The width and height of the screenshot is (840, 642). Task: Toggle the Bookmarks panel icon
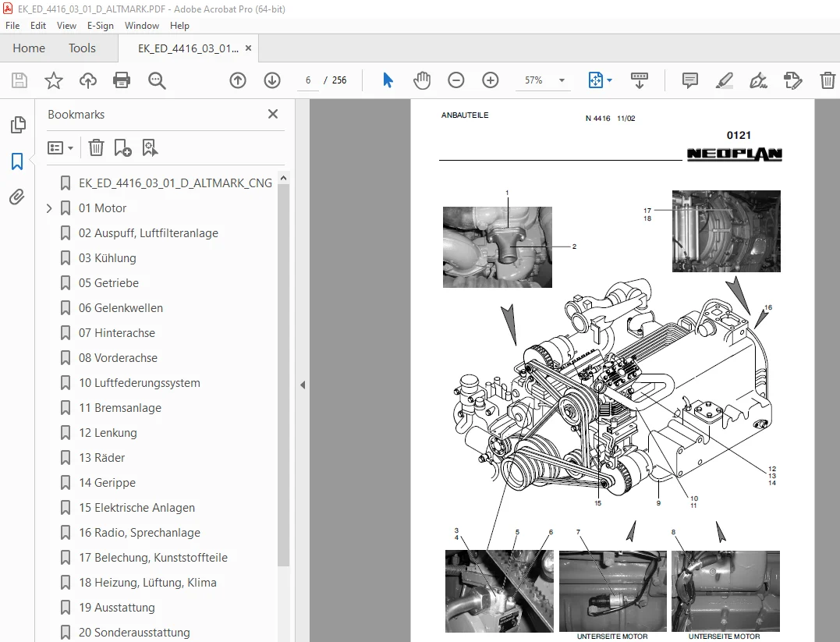pos(17,161)
